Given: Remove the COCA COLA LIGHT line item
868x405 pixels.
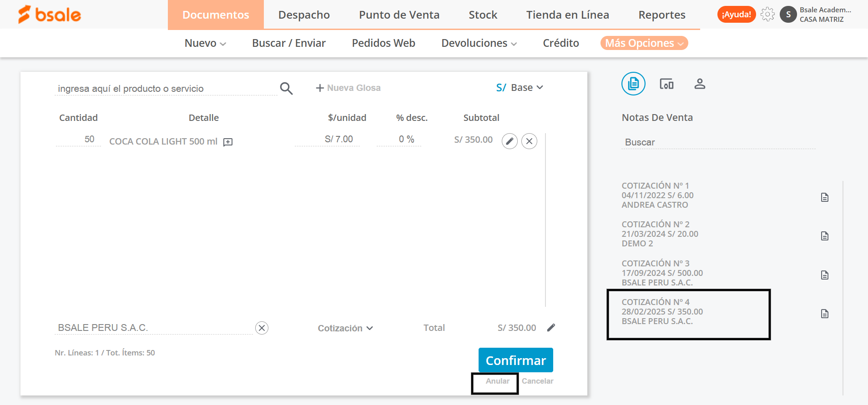Looking at the screenshot, I should [529, 141].
